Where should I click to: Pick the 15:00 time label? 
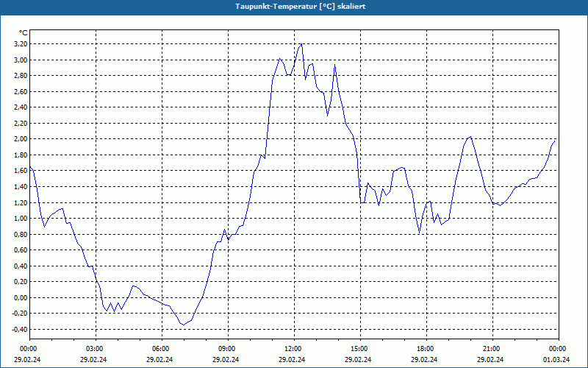click(x=359, y=349)
